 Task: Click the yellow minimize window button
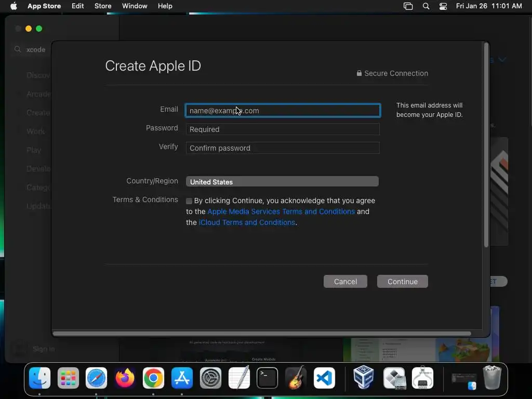pyautogui.click(x=29, y=29)
